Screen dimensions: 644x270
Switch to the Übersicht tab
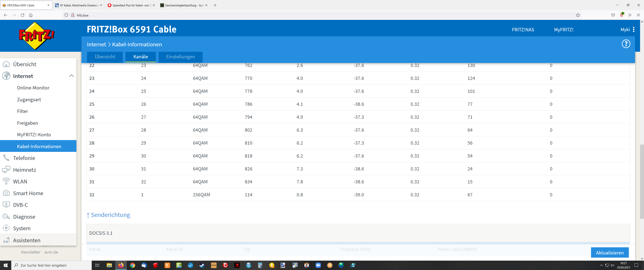point(105,57)
